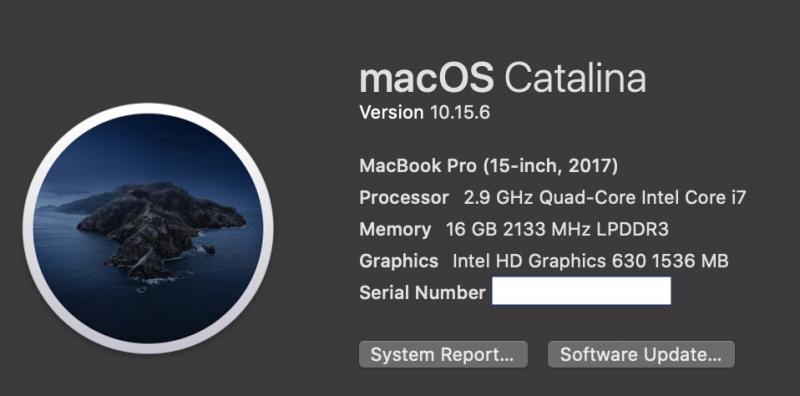800x396 pixels.
Task: Select the 16 GB memory size text
Action: (471, 229)
